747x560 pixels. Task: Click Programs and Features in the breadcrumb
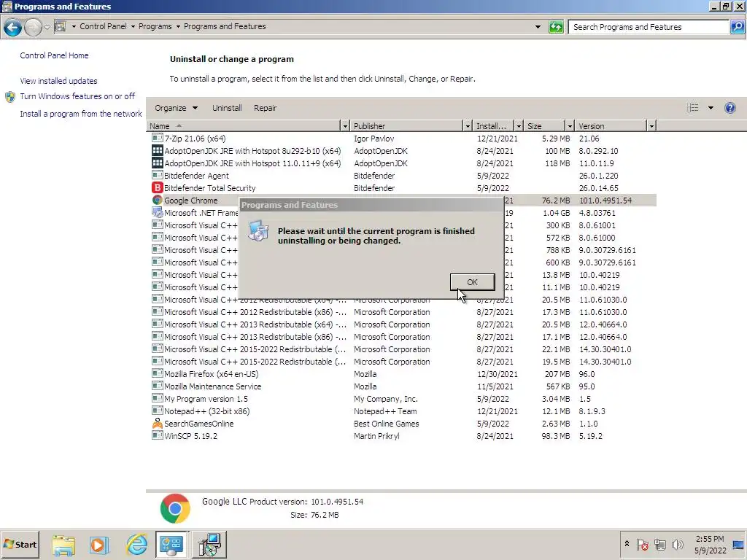coord(225,26)
